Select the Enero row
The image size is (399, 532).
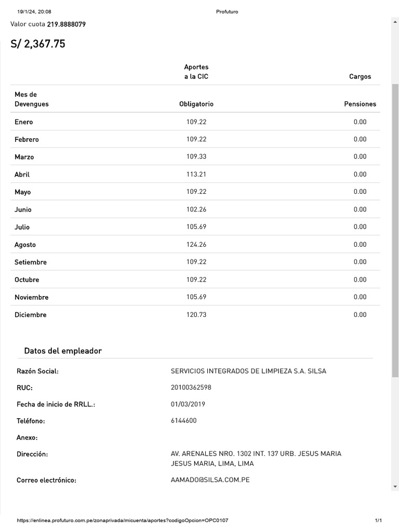[x=195, y=122]
